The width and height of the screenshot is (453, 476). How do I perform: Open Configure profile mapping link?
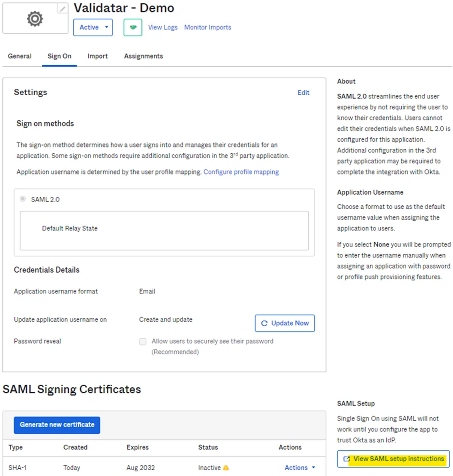click(241, 172)
